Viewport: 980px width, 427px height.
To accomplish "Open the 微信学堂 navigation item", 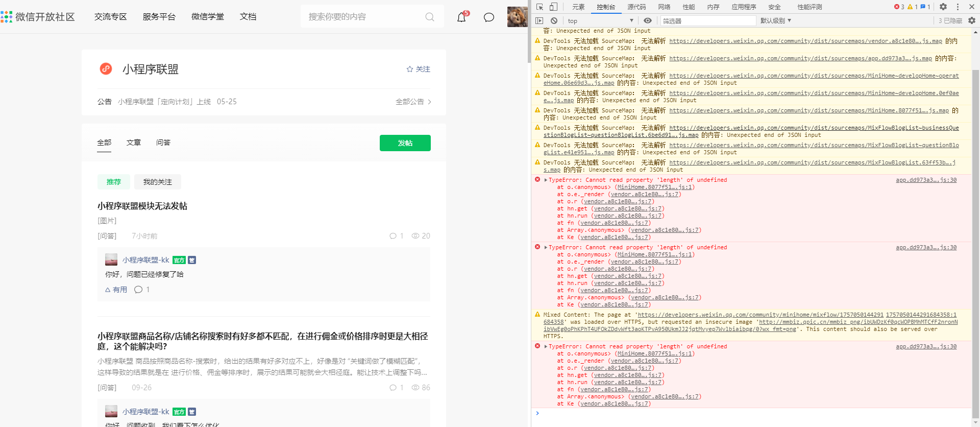I will tap(208, 17).
